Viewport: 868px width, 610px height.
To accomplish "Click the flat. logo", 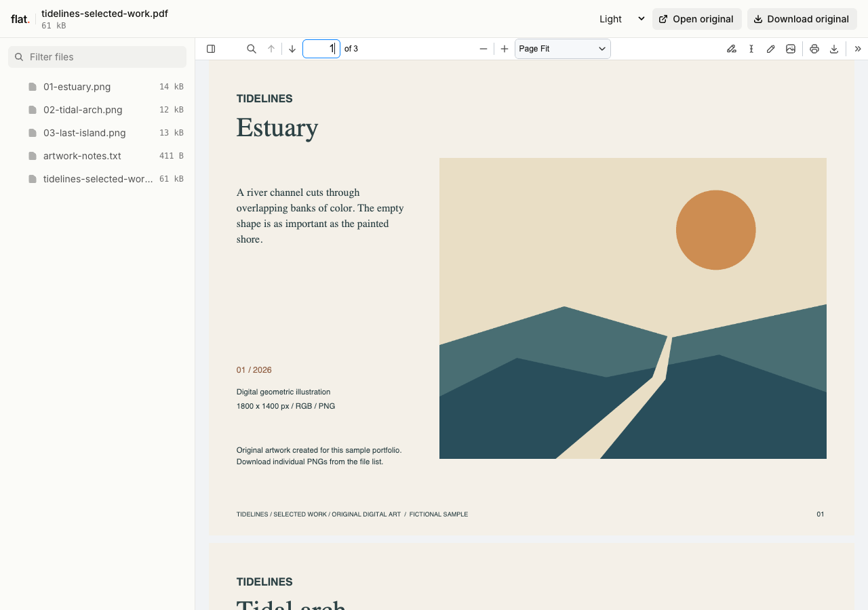I will point(20,19).
